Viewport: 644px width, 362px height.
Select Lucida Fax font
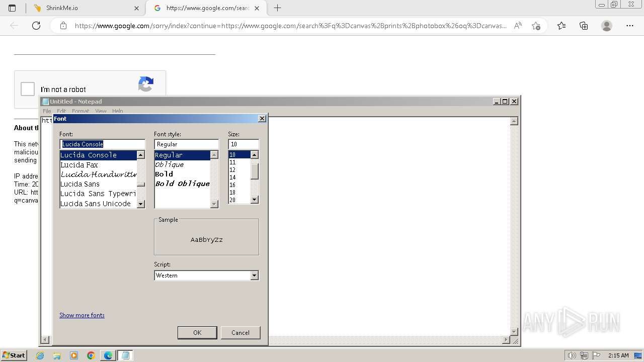pyautogui.click(x=98, y=165)
